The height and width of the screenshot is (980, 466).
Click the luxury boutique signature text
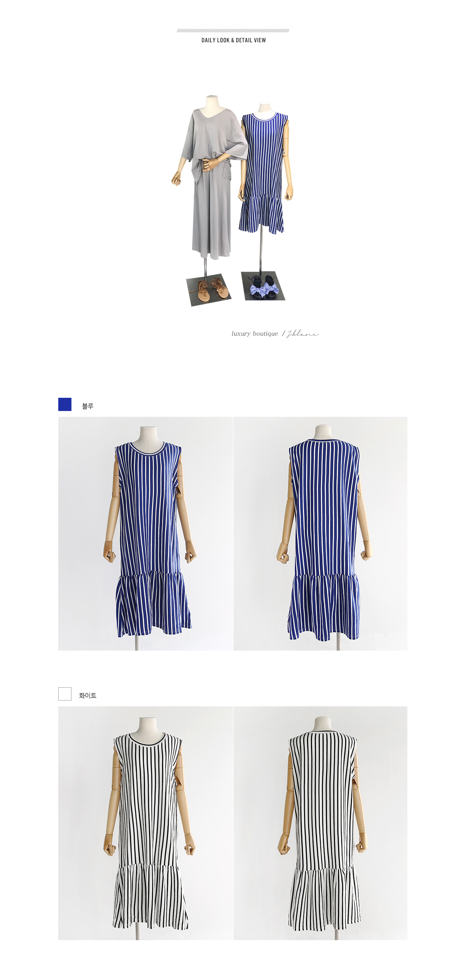pos(255,333)
